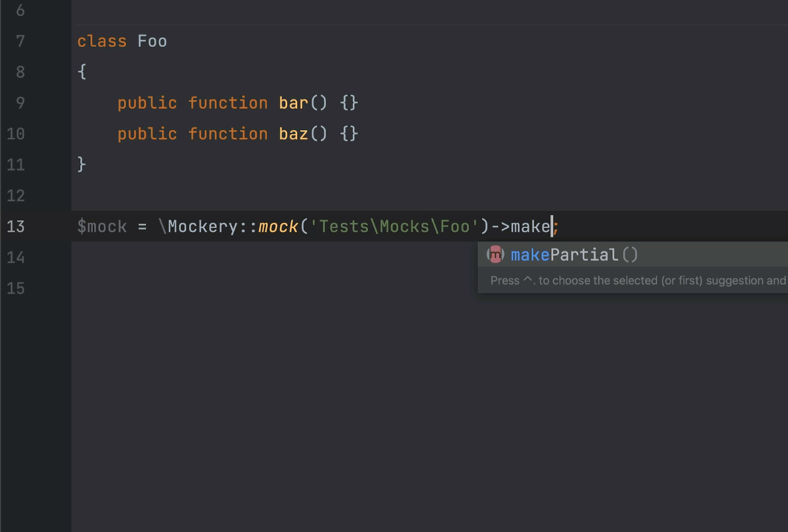Click the Mockery class reference
Image resolution: width=788 pixels, height=532 pixels.
point(203,227)
